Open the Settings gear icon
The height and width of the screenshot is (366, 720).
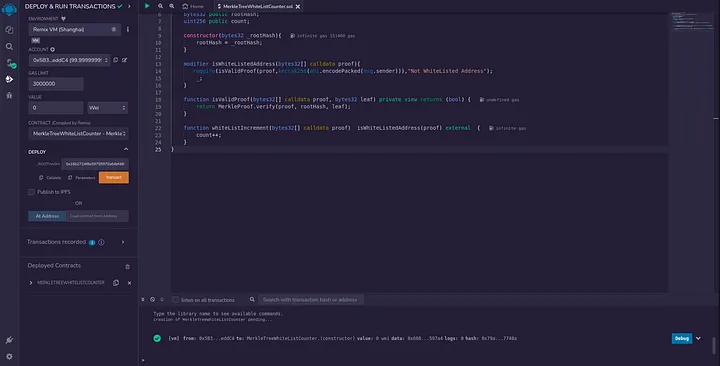[9, 356]
